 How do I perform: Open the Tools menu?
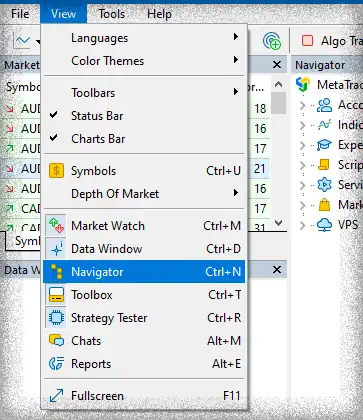click(112, 14)
